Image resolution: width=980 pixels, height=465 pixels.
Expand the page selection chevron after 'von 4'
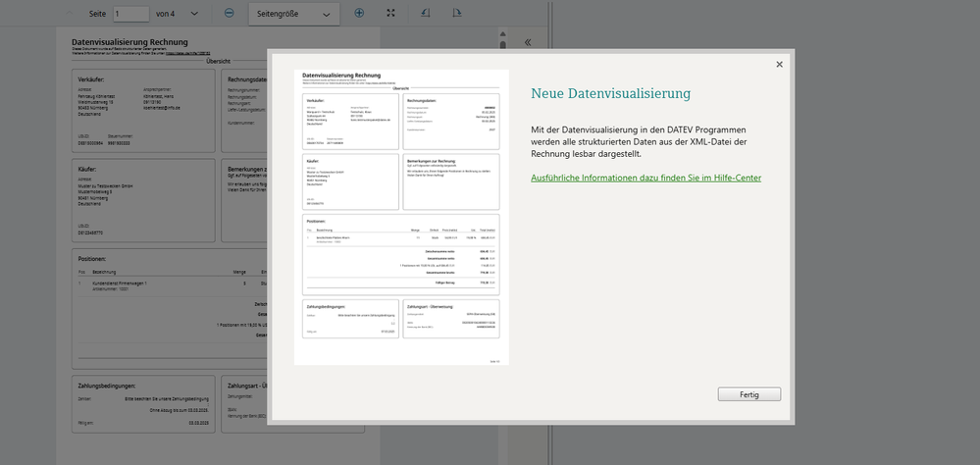click(x=193, y=14)
